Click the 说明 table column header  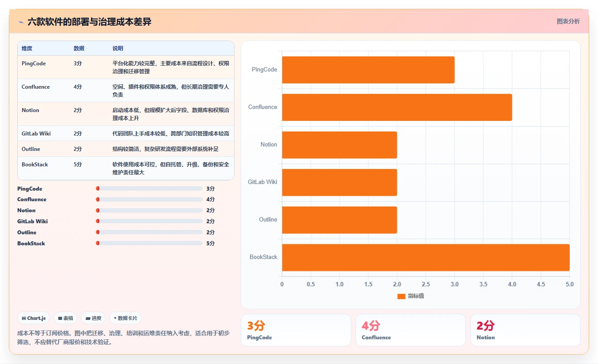tap(118, 48)
